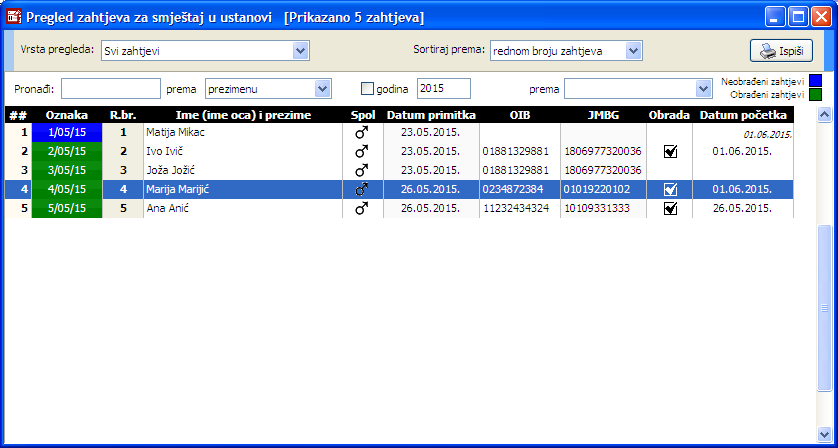Click the blue 1/05/15 label cell
This screenshot has height=448, width=838.
coord(67,132)
